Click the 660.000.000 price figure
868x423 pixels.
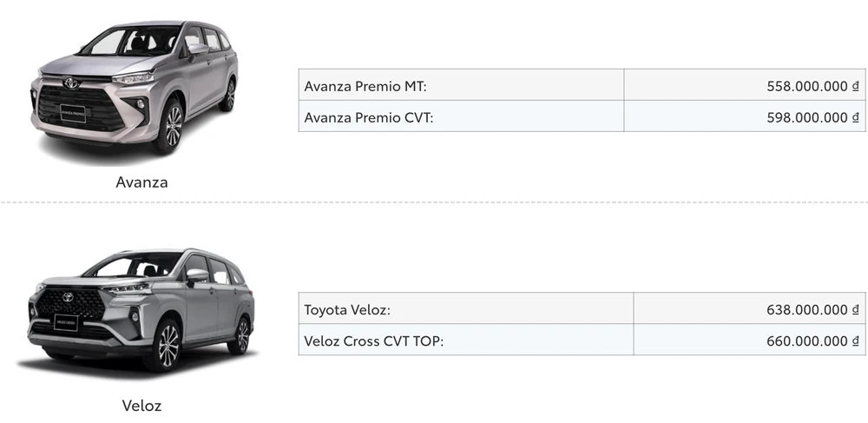coord(806,340)
